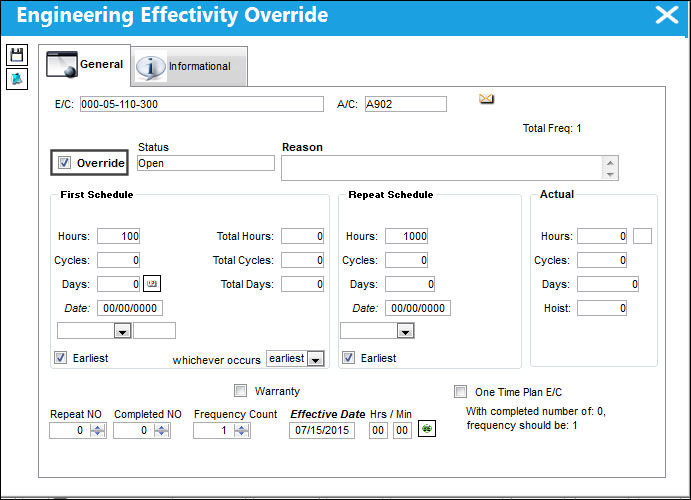Click Repeat Schedule Days field
Screen dimensions: 691x500
[x=410, y=284]
